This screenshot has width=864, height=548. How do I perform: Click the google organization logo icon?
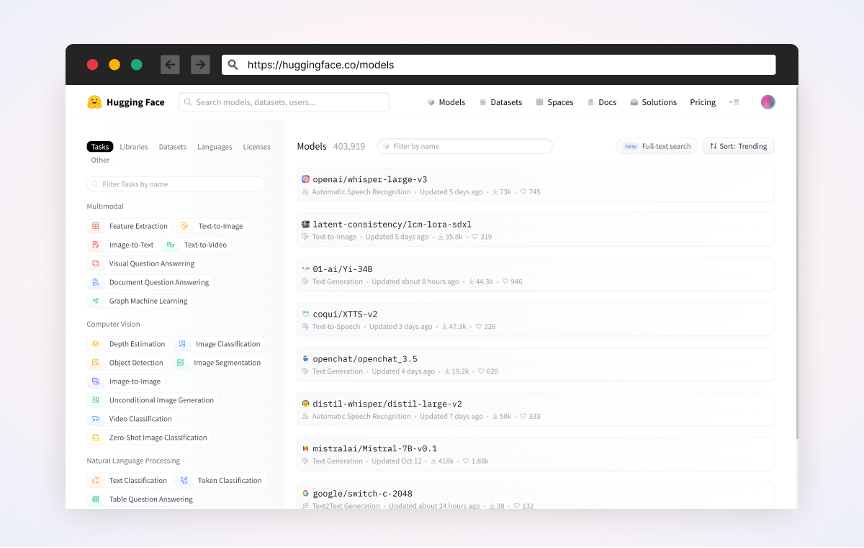305,493
